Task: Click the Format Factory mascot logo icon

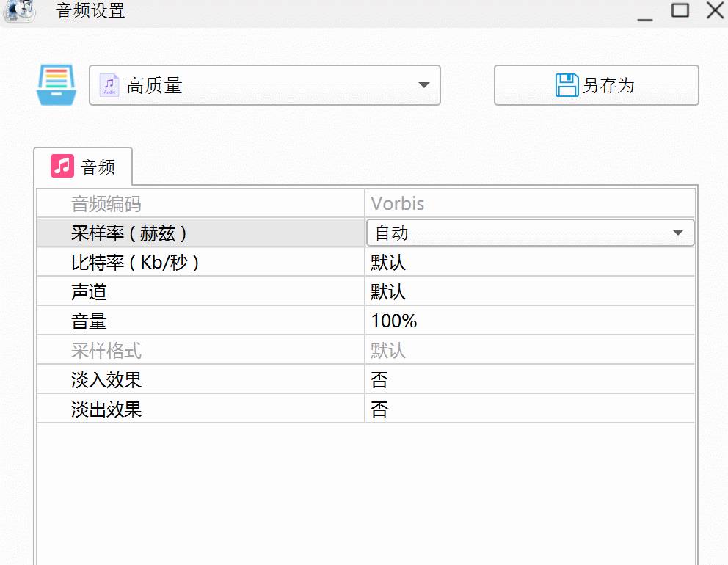Action: pyautogui.click(x=19, y=12)
